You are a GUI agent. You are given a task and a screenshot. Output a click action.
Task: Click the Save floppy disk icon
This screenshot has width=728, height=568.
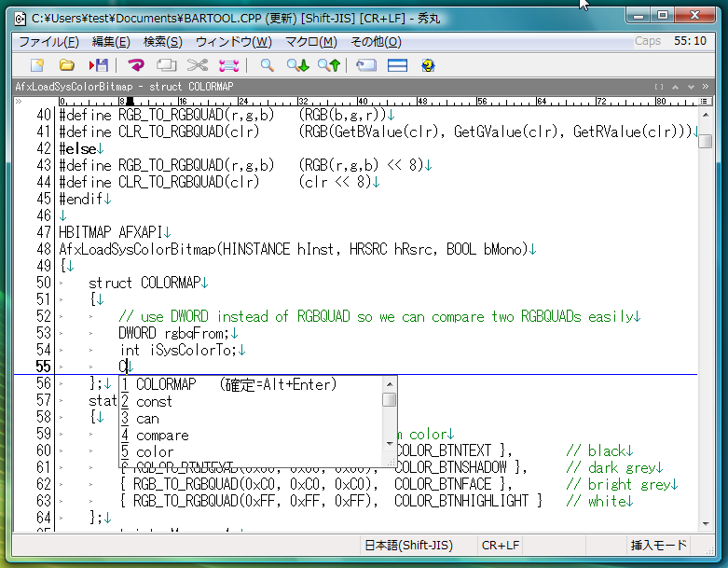tap(99, 65)
